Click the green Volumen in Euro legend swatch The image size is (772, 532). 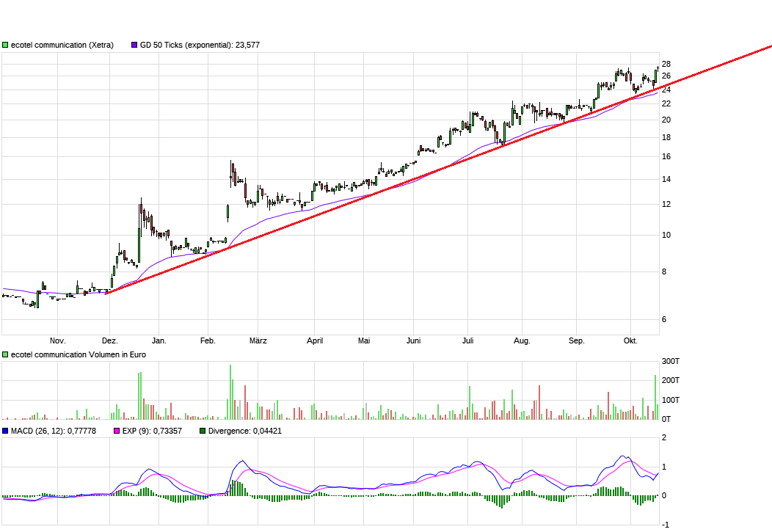coord(6,355)
